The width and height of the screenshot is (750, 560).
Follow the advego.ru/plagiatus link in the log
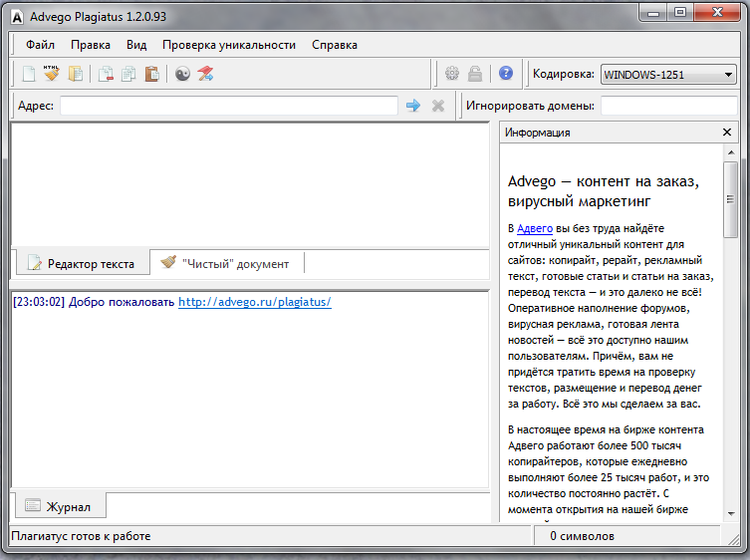(254, 302)
